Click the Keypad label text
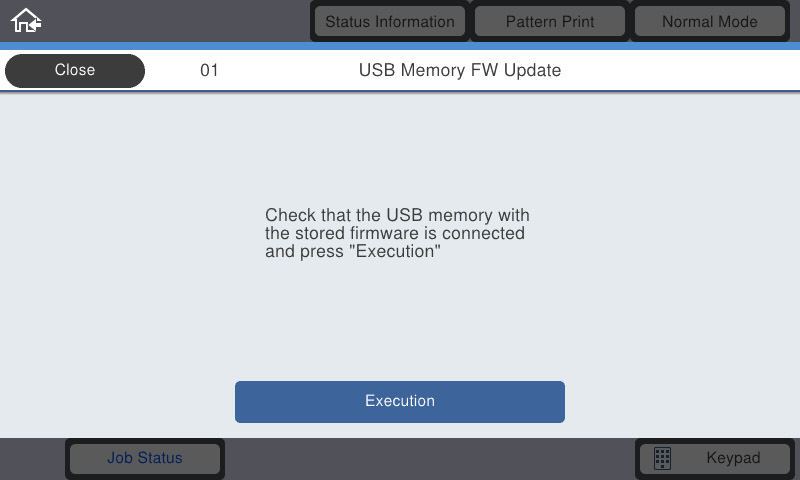This screenshot has height=480, width=800. 733,458
